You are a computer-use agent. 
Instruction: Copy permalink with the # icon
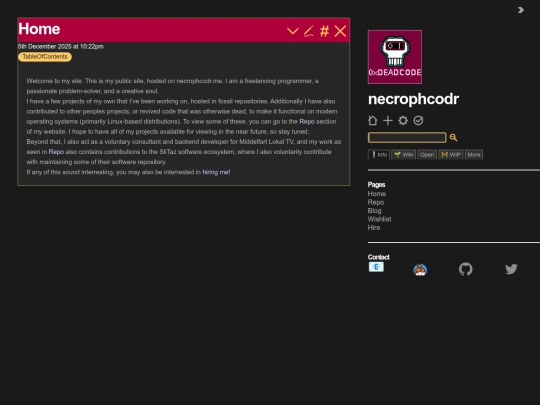[x=324, y=31]
